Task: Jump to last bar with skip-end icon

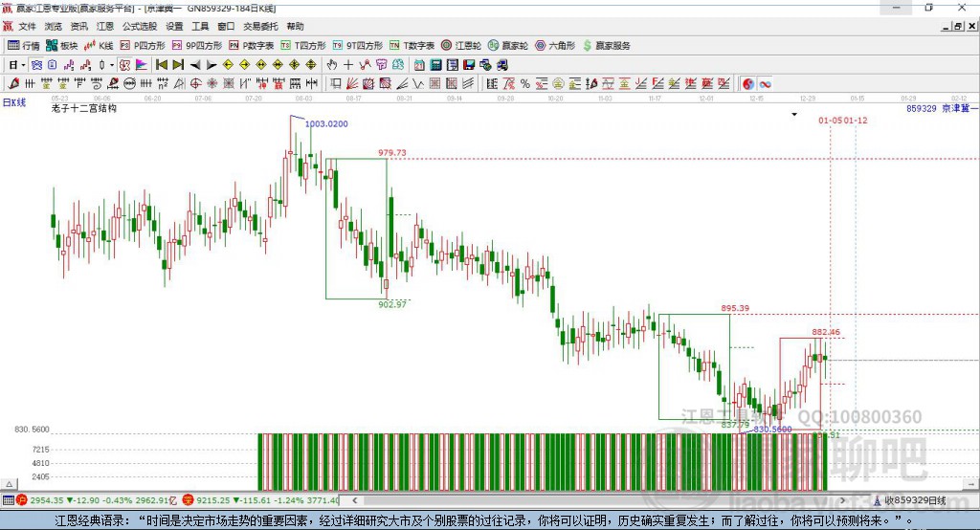Action: click(178, 65)
